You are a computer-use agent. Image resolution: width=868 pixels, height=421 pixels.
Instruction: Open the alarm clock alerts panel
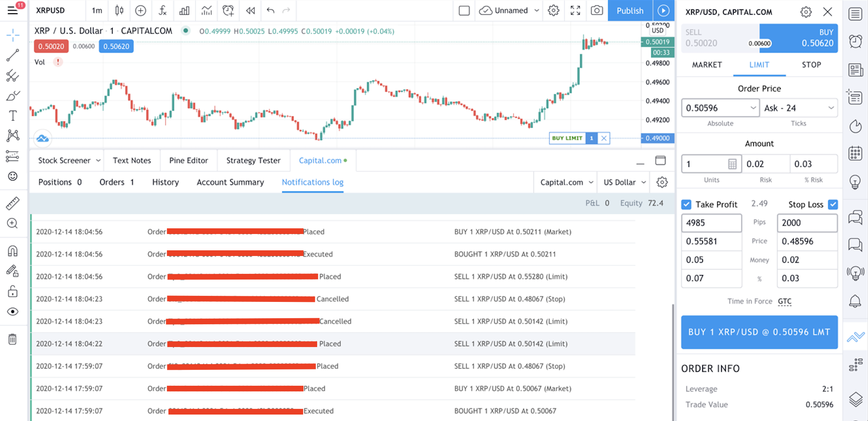pyautogui.click(x=855, y=41)
